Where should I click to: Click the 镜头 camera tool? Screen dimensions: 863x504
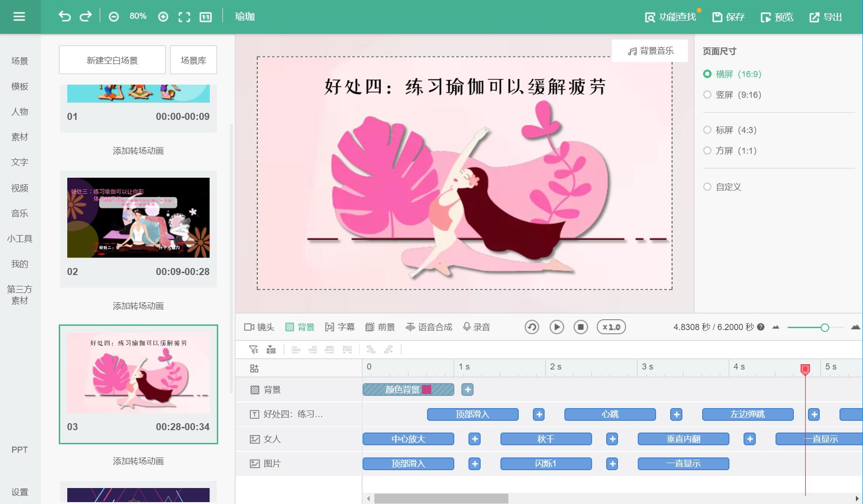tap(259, 327)
